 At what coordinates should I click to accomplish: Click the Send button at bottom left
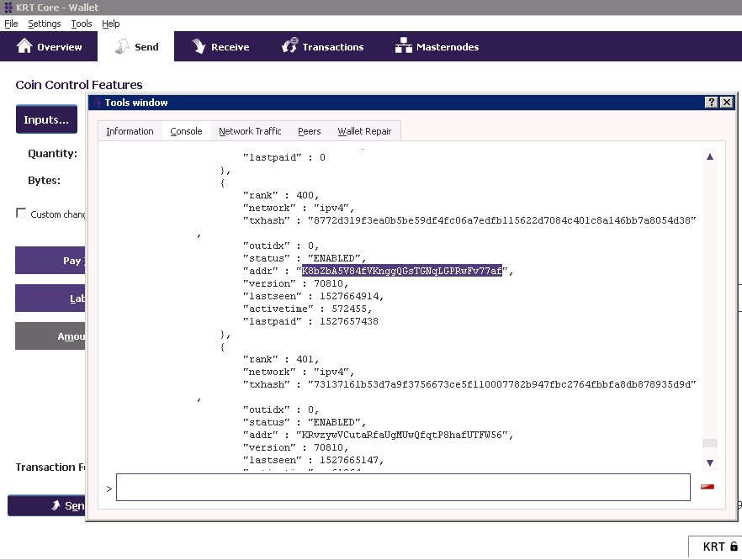(46, 505)
